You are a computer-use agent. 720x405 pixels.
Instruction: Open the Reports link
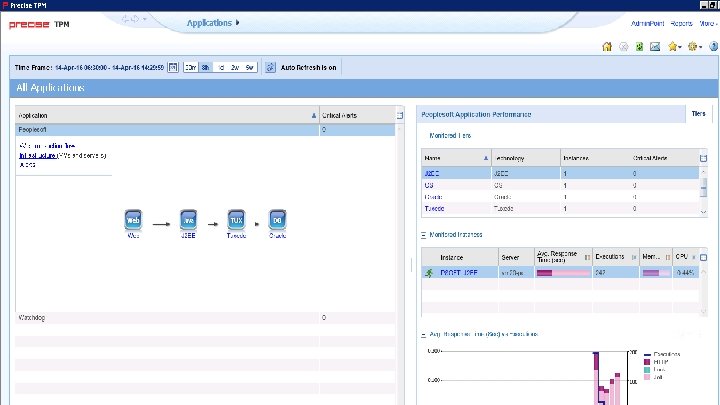coord(681,23)
